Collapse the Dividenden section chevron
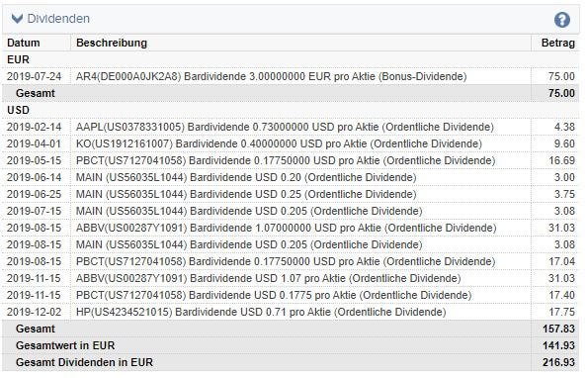Screen dimensions: 588x378 [17, 19]
